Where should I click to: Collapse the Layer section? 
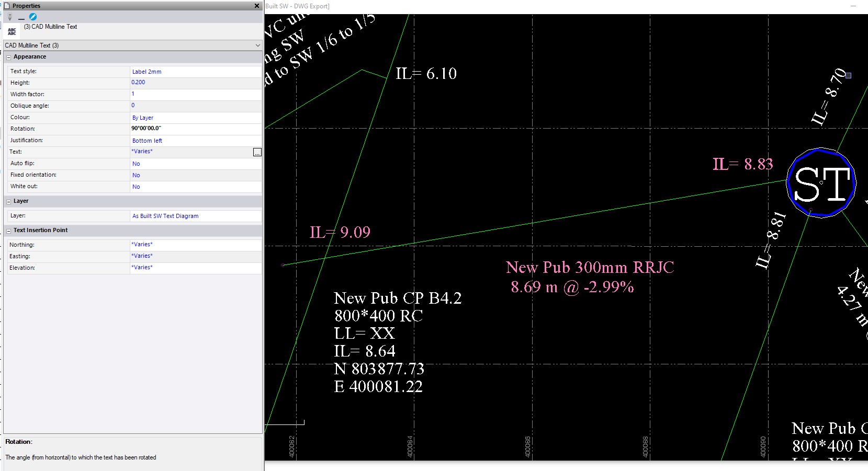point(8,201)
